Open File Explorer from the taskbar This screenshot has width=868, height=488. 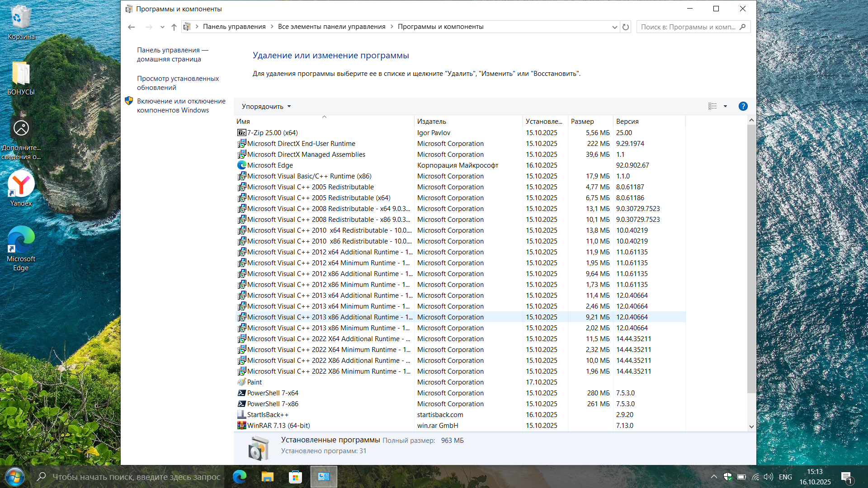click(268, 477)
